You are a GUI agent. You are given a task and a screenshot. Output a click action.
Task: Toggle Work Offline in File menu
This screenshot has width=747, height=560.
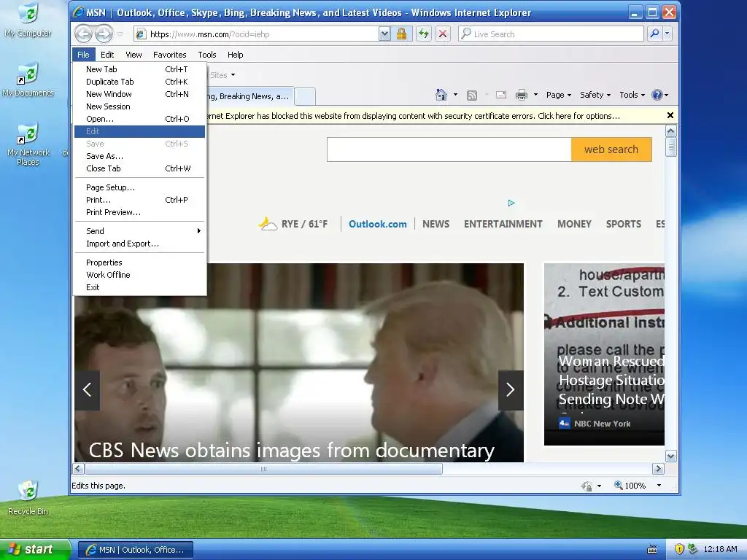[x=139, y=275]
